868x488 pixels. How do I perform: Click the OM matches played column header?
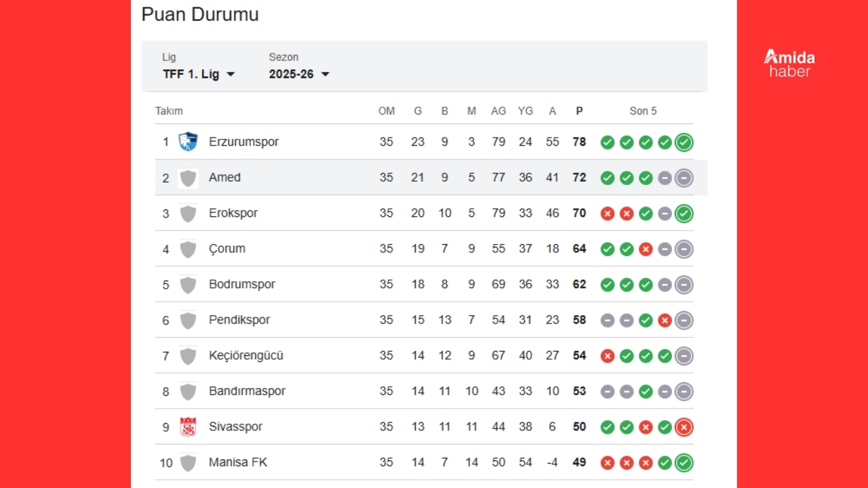(387, 111)
